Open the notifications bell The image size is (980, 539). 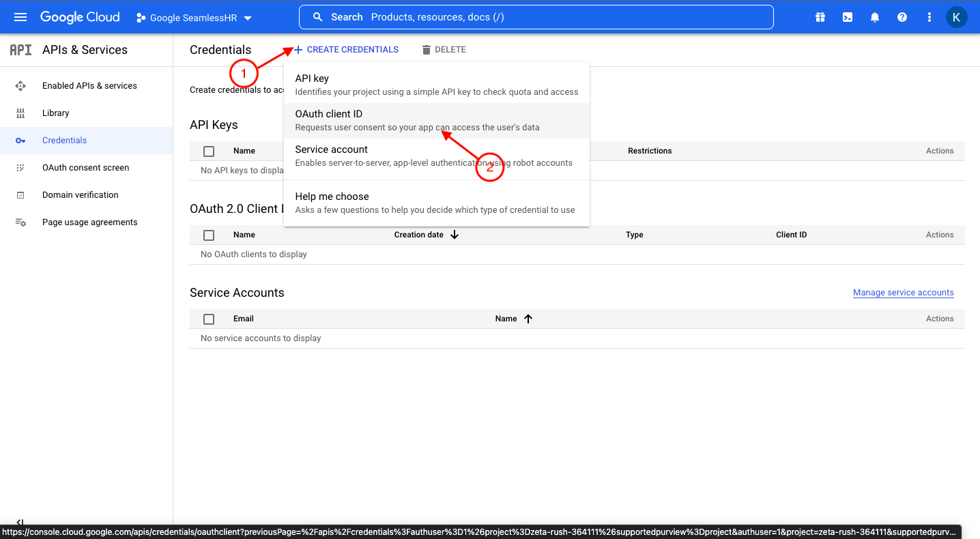click(875, 18)
